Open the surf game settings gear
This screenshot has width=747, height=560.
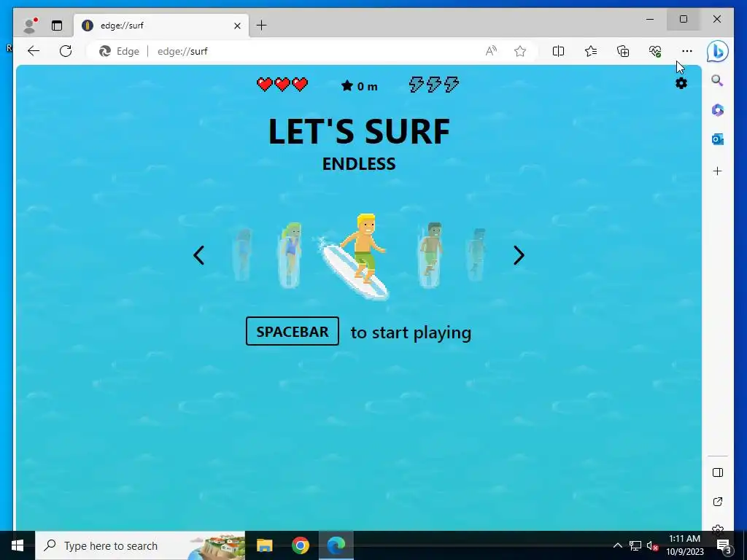(x=681, y=83)
